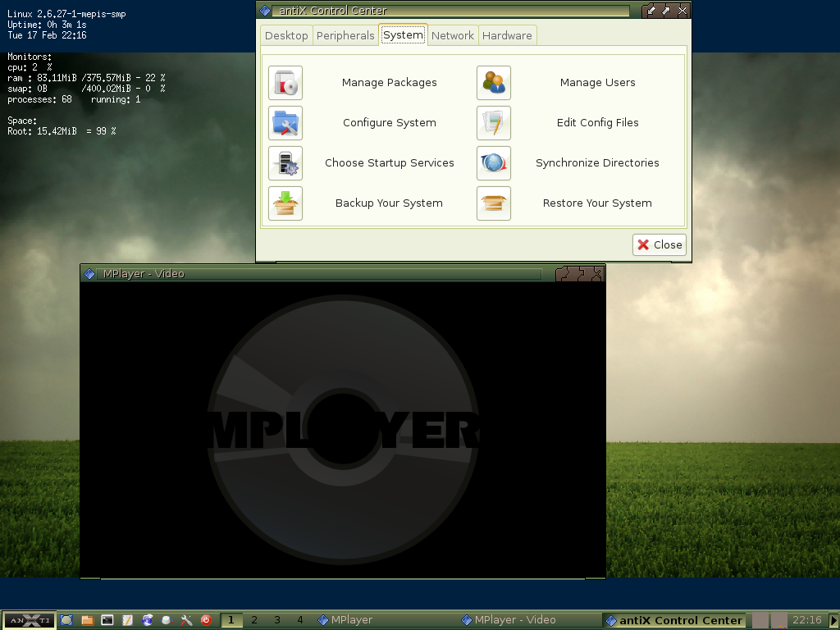Select antiX Control Center in the taskbar
840x630 pixels.
674,620
